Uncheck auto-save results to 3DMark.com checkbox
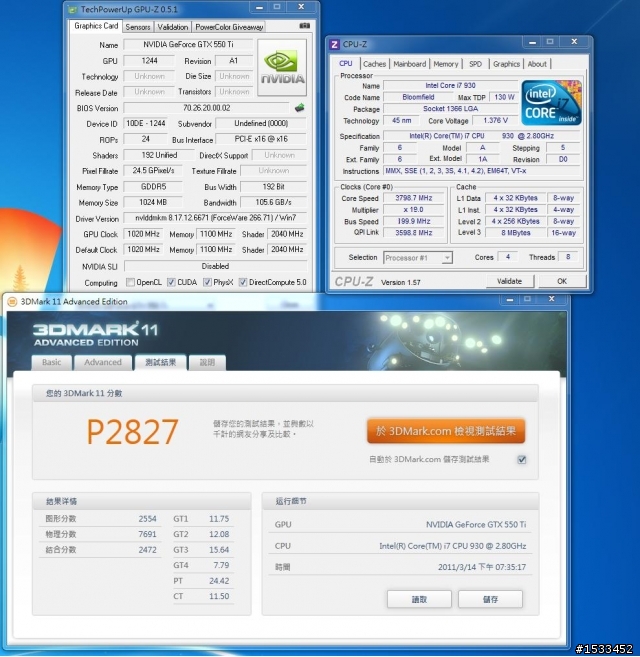 (x=522, y=460)
